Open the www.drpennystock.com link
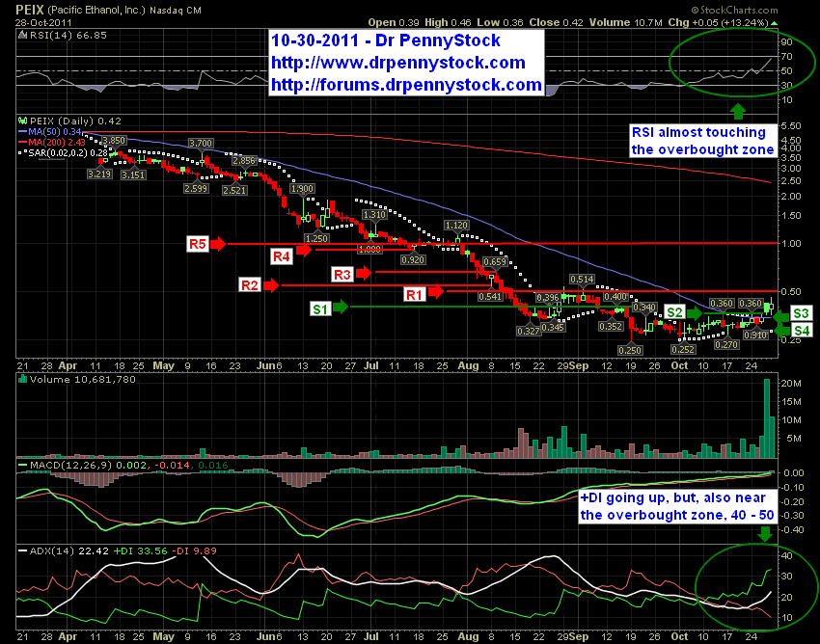The width and height of the screenshot is (820, 644). [x=397, y=63]
